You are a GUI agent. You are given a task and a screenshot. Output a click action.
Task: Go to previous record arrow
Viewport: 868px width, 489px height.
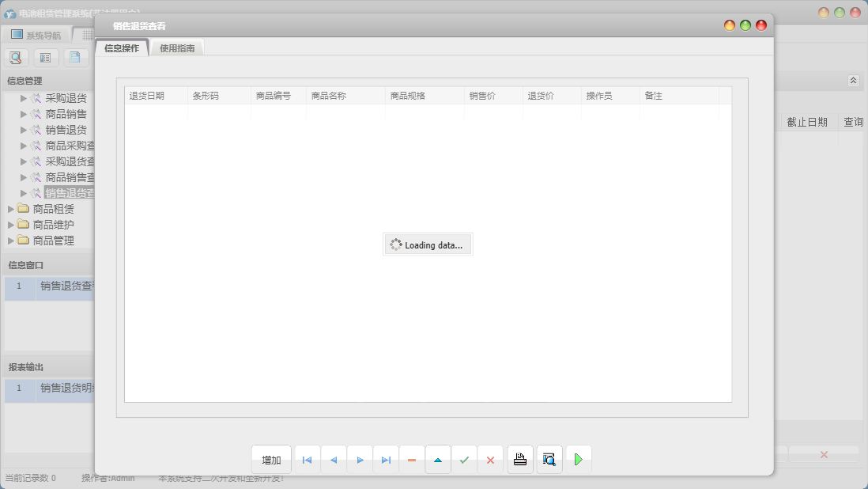tap(334, 460)
